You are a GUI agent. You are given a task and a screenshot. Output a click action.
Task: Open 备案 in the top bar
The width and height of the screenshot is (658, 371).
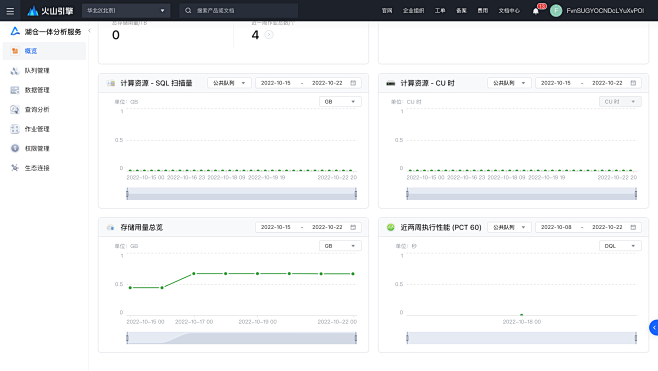pyautogui.click(x=461, y=10)
